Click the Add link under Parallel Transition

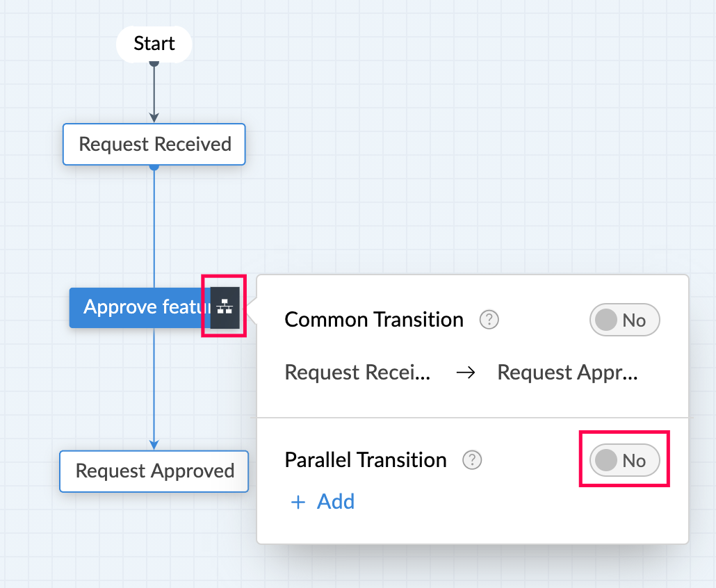point(323,502)
